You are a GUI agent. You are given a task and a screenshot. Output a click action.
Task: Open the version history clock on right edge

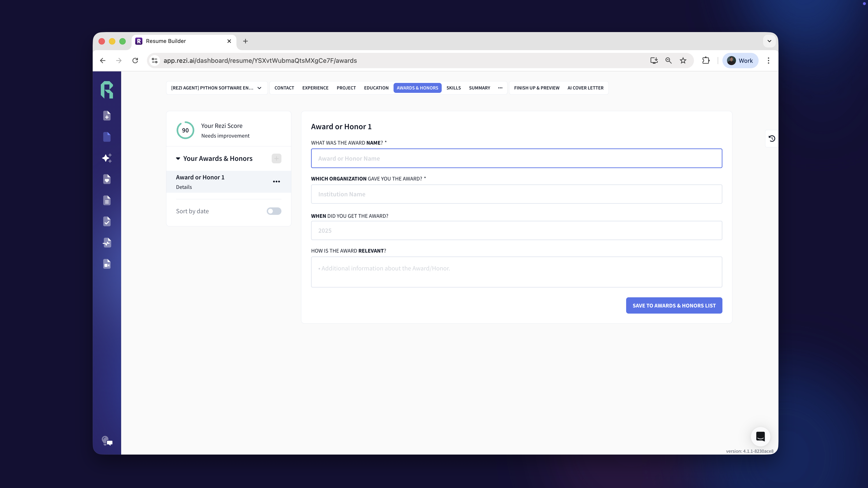pyautogui.click(x=772, y=138)
